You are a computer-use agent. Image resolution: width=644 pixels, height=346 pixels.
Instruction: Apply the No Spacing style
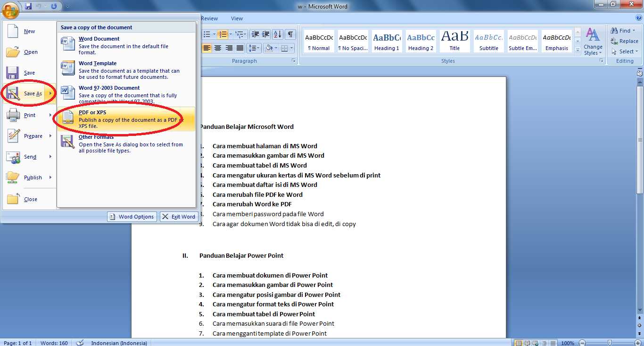point(353,41)
